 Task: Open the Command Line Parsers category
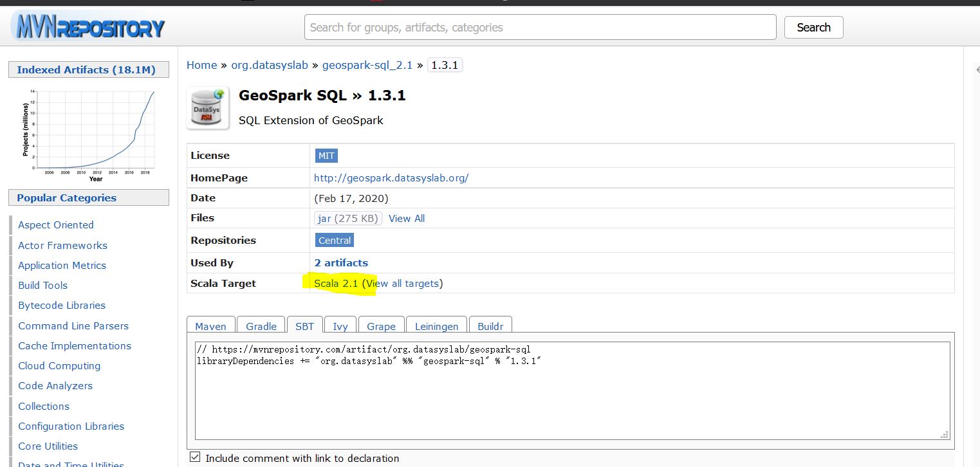[73, 325]
